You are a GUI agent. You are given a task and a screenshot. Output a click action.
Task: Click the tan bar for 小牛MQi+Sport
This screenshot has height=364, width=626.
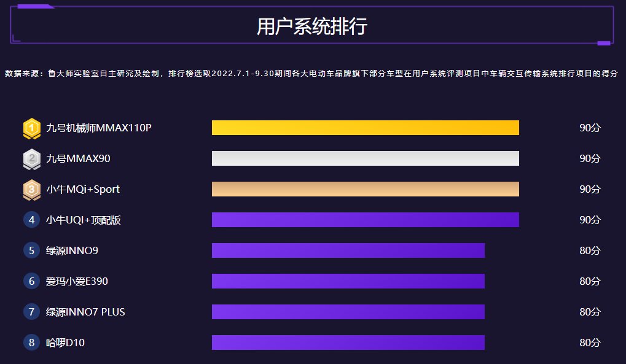[x=366, y=189]
